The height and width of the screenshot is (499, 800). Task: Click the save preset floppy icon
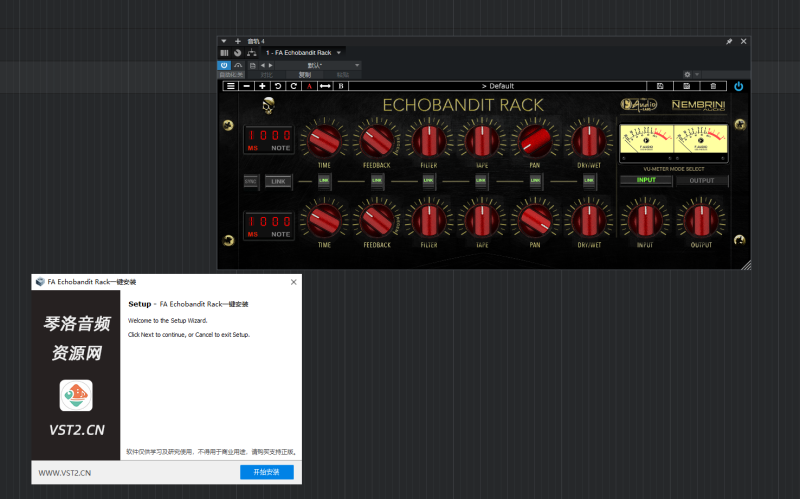click(660, 86)
